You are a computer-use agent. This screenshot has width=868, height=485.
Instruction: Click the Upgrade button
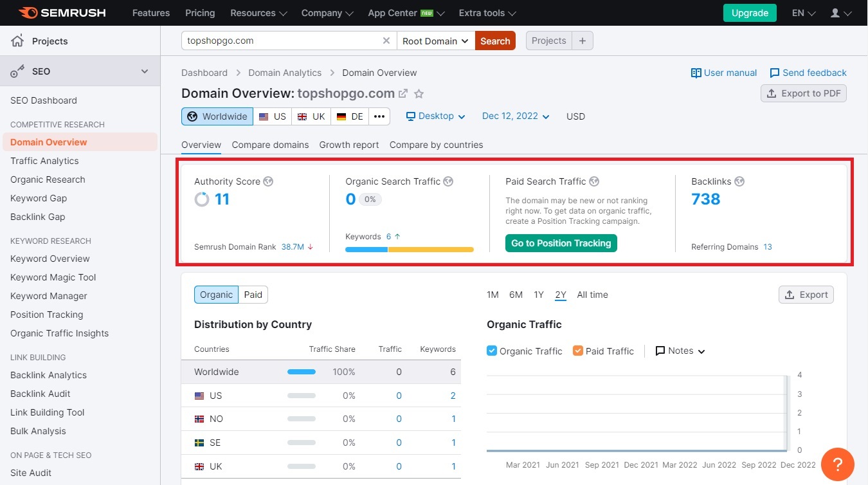coord(750,13)
